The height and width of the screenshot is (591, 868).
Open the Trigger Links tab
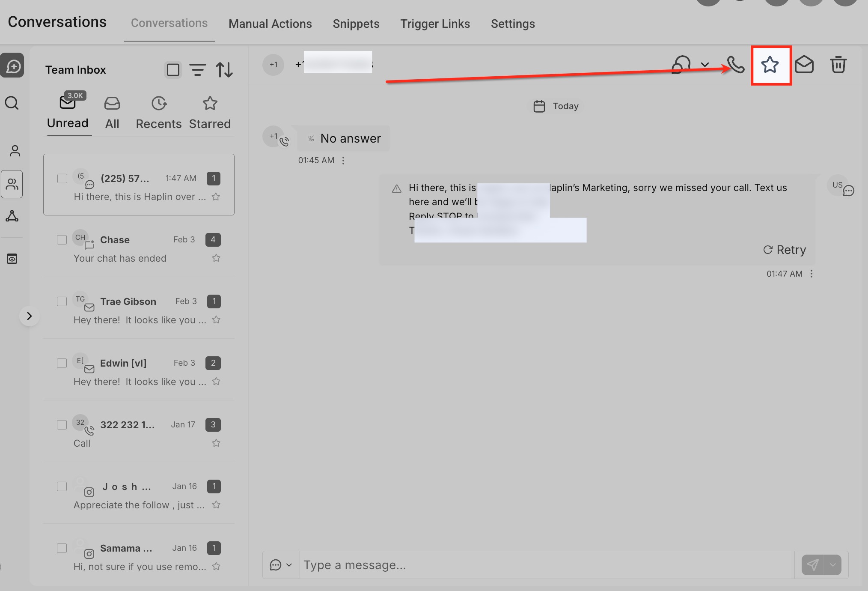click(x=435, y=24)
